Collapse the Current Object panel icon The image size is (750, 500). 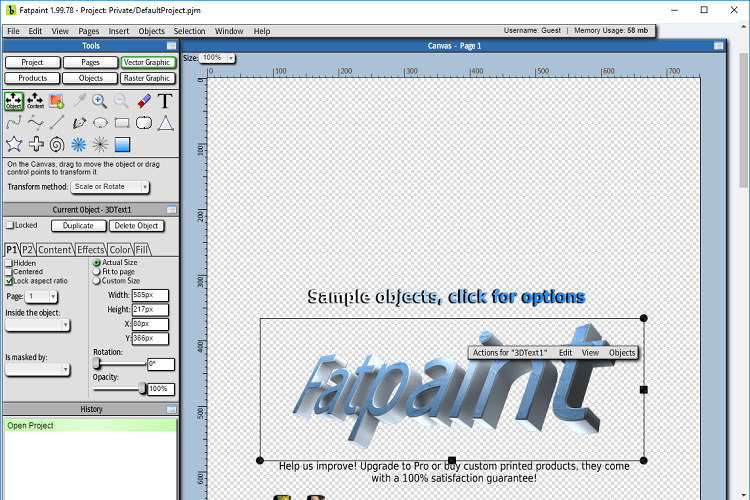click(x=171, y=210)
